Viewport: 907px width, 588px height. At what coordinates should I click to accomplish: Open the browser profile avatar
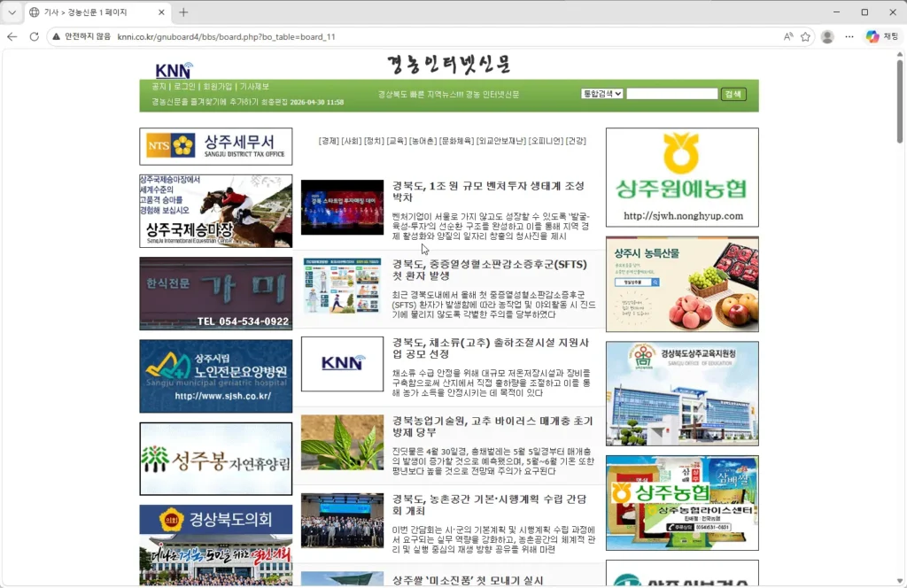827,36
